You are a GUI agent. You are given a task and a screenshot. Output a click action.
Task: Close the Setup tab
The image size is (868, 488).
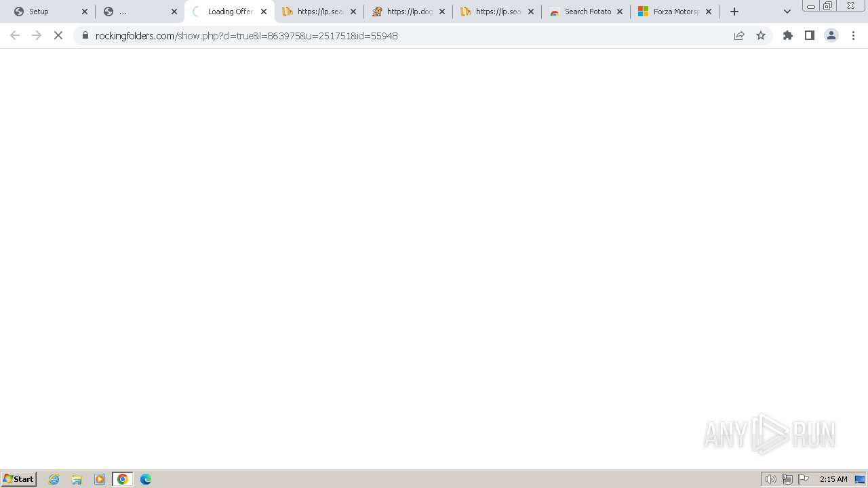click(85, 12)
